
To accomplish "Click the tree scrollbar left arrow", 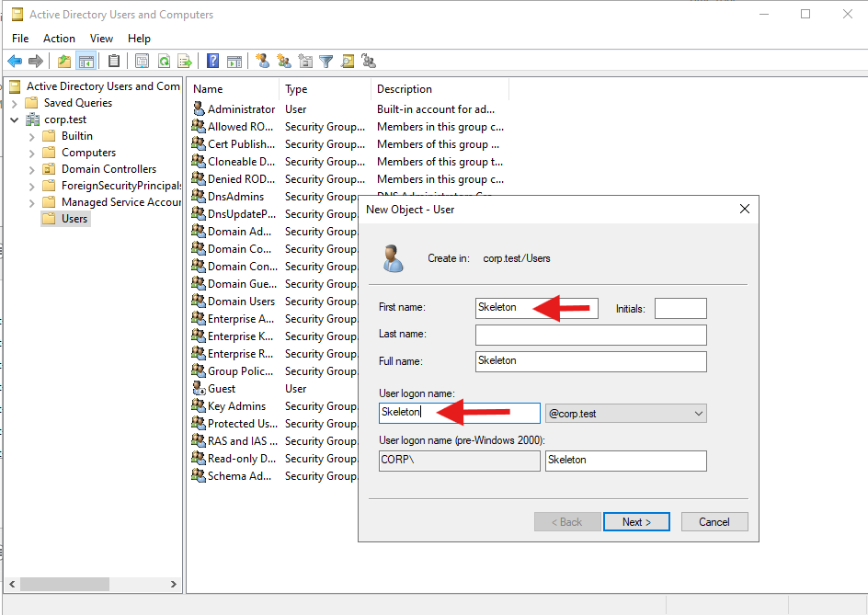I will click(x=12, y=584).
